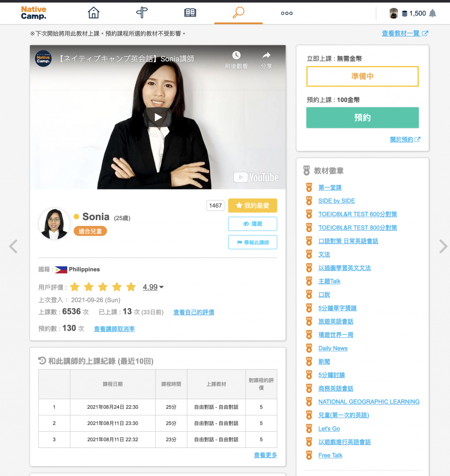Open TOEIC L&R TEST 800分對策 link
The image size is (450, 476).
357,227
